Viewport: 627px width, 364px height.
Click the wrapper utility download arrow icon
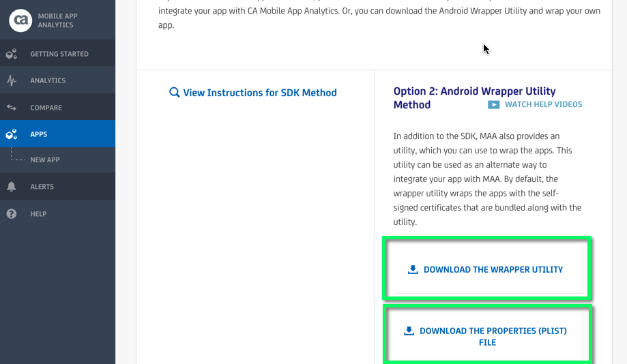pos(413,270)
